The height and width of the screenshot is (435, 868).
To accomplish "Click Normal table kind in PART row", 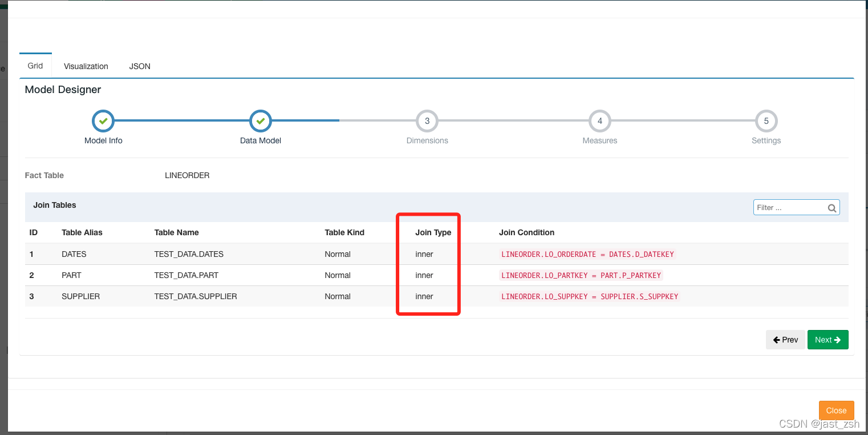I will coord(338,275).
